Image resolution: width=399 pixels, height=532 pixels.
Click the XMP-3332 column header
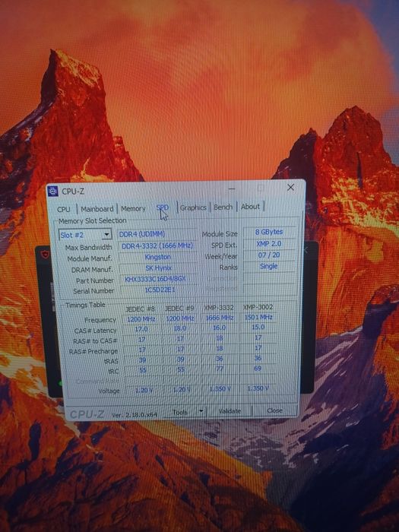tap(219, 308)
